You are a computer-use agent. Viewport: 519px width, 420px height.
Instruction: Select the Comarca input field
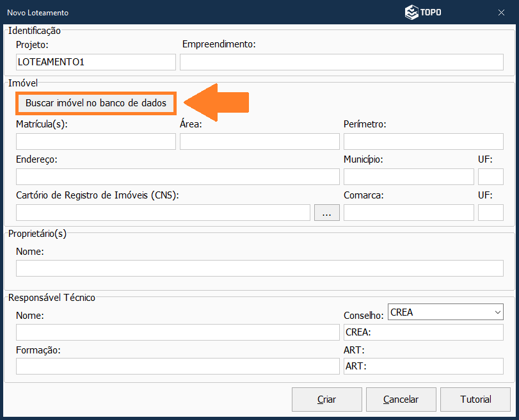pos(408,213)
